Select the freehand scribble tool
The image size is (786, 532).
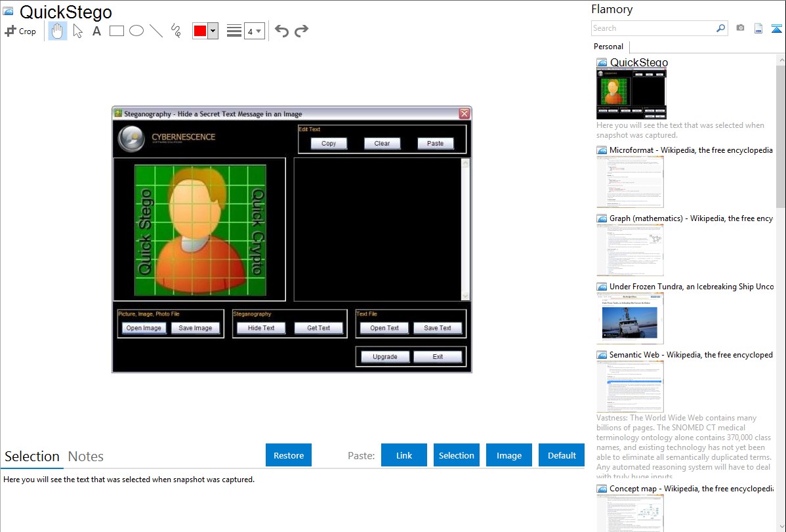(176, 31)
